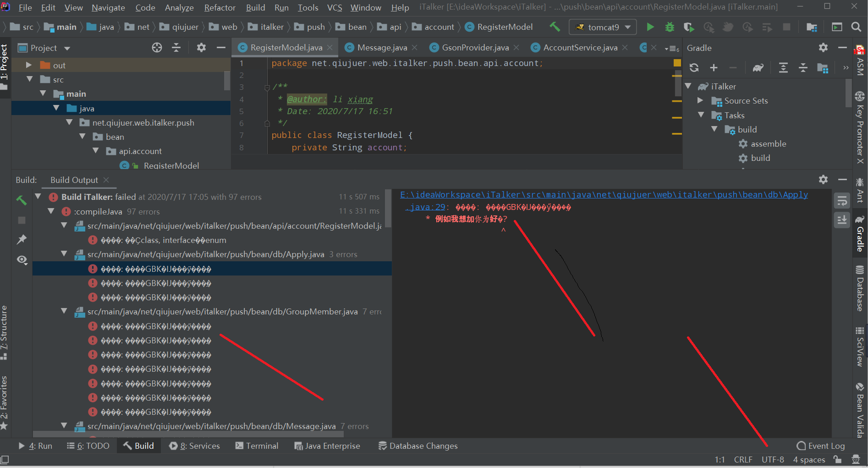Add a Gradle project with plus icon
This screenshot has height=468, width=868.
[714, 68]
